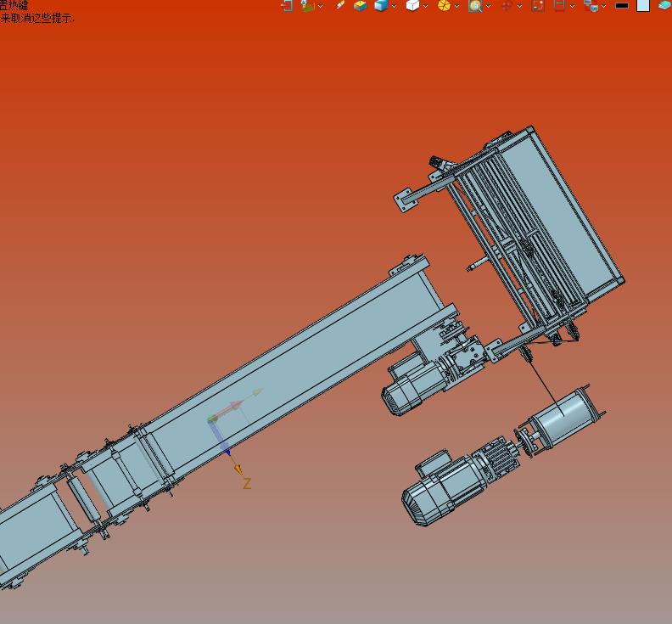This screenshot has width=672, height=624.
Task: Click the red crosshair target icon
Action: (x=507, y=6)
